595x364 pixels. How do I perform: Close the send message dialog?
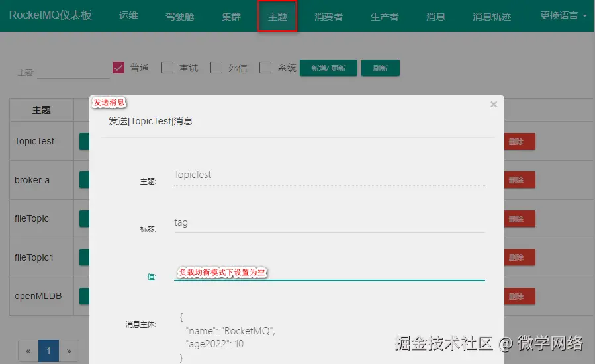(x=493, y=104)
